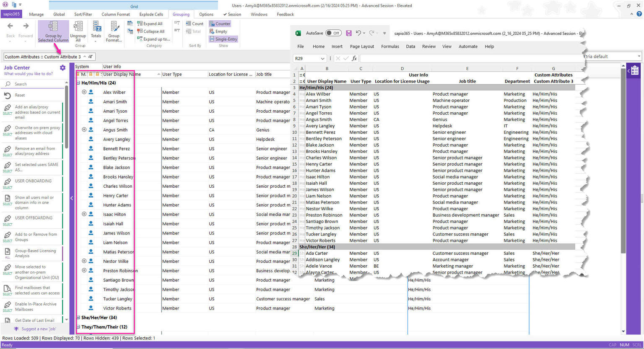Click Expand All in Category group
Viewport: 644px width, 349px height.
pos(150,23)
